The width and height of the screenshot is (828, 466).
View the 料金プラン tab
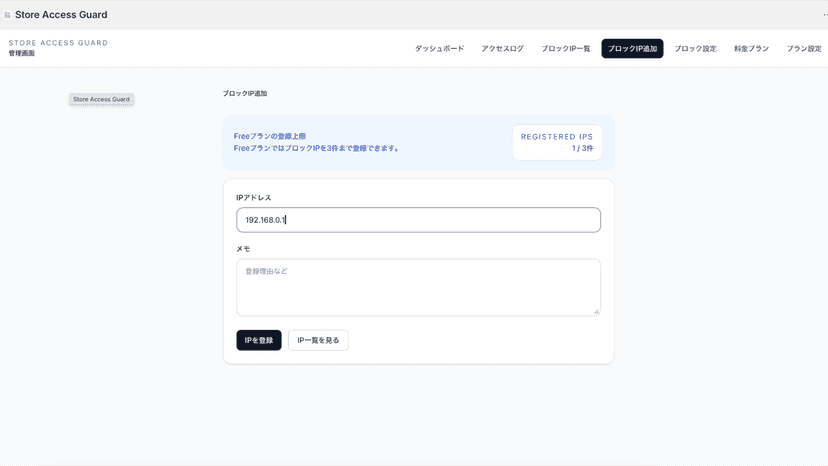[751, 49]
